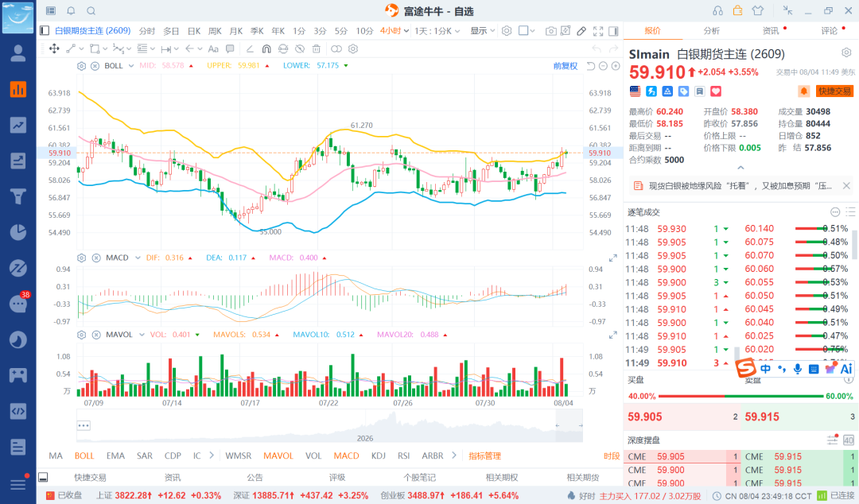The width and height of the screenshot is (859, 504).
Task: Open 指标管理 indicator management
Action: pos(485,456)
